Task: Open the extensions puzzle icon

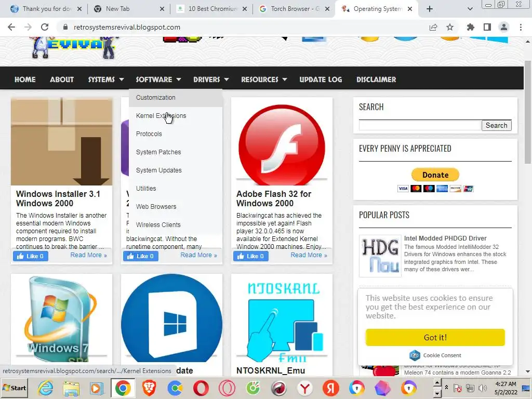Action: pos(471,27)
